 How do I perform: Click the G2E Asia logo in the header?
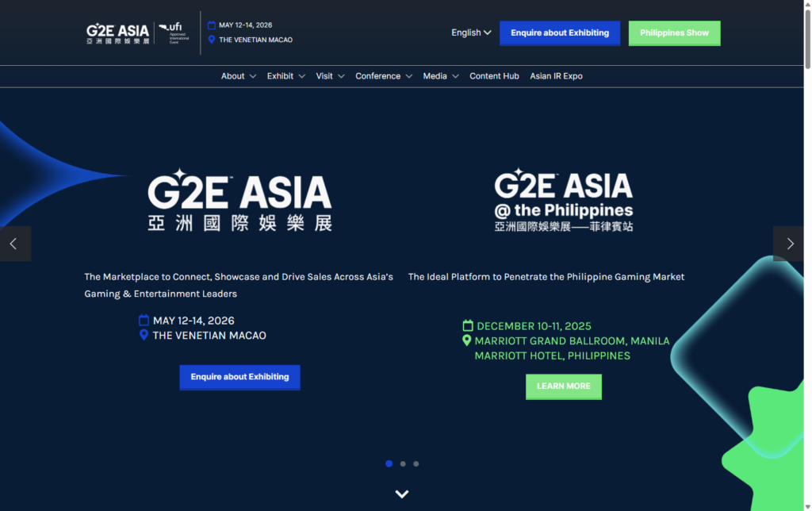tap(117, 33)
